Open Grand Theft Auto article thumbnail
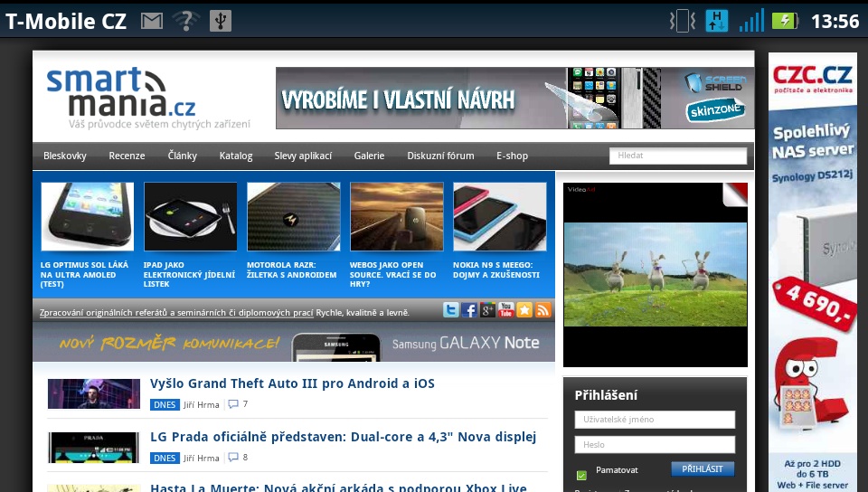The height and width of the screenshot is (492, 868). tap(93, 393)
